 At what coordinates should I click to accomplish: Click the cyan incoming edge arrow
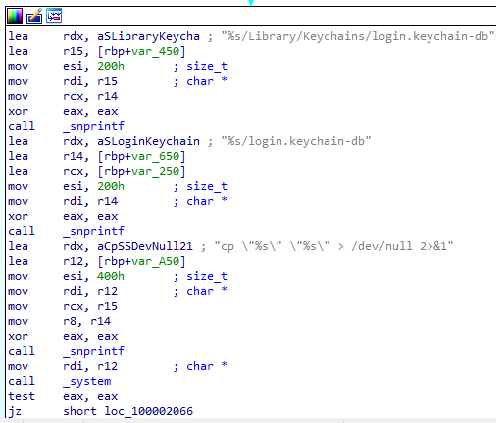[251, 3]
